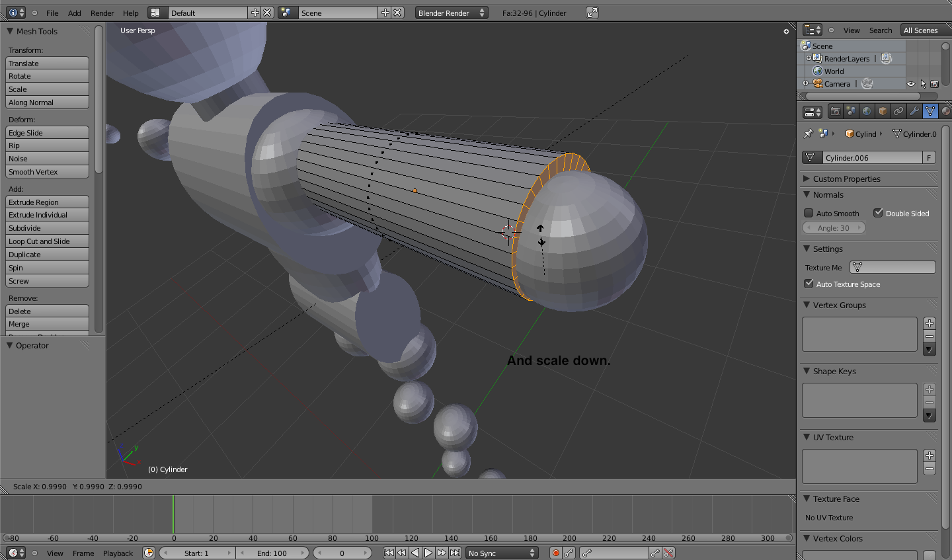Open the No Sync dropdown in timeline
This screenshot has height=560, width=952.
coord(501,553)
